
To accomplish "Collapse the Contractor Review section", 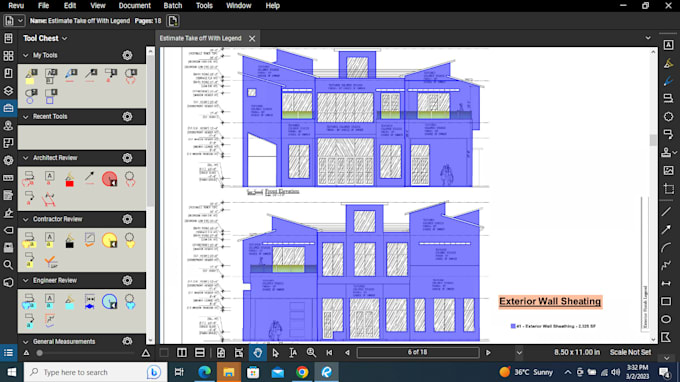I will (26, 219).
